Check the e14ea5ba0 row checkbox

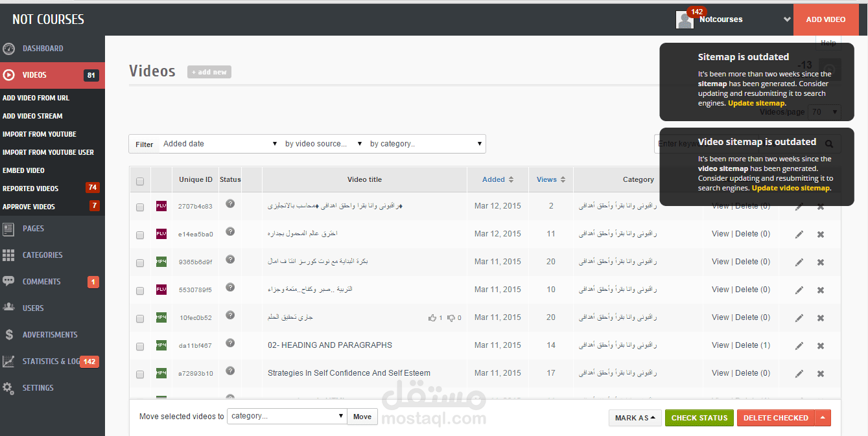[x=140, y=235]
